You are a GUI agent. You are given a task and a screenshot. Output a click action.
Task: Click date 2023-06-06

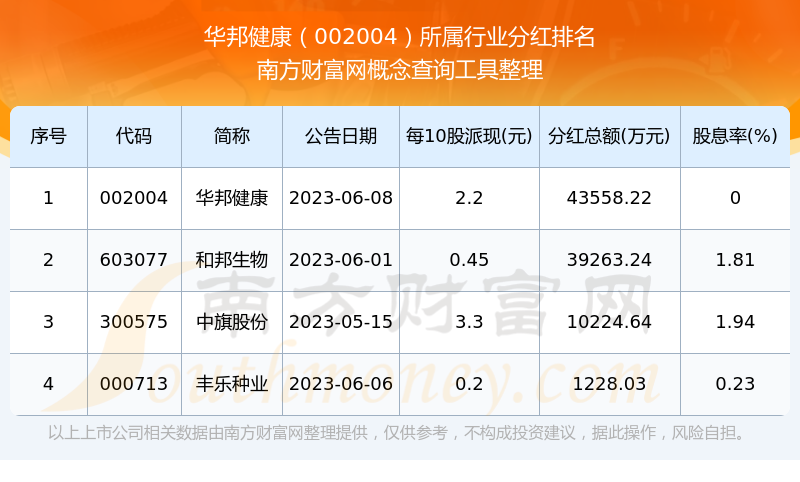pyautogui.click(x=341, y=384)
